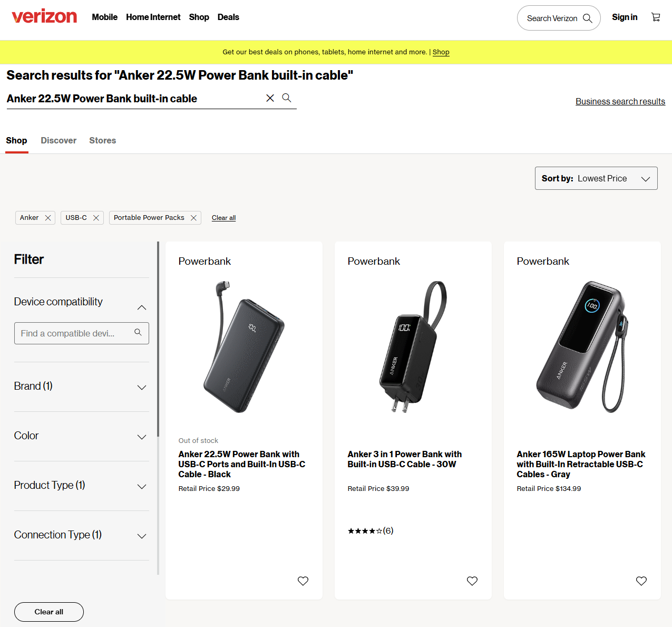Viewport: 672px width, 627px height.
Task: Favorite the Anker 3 in 1 Power Bank
Action: [x=472, y=581]
